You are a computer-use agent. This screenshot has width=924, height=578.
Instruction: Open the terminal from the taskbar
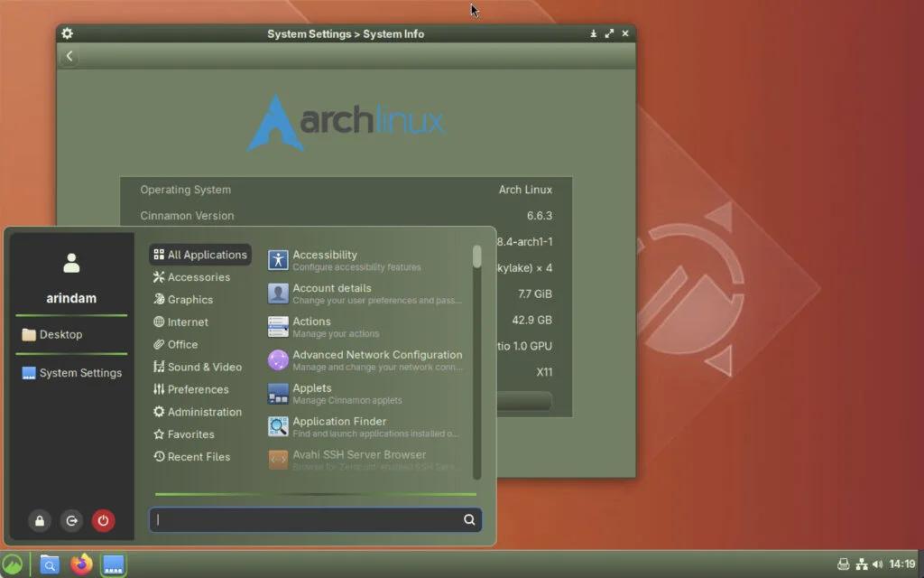tap(112, 564)
